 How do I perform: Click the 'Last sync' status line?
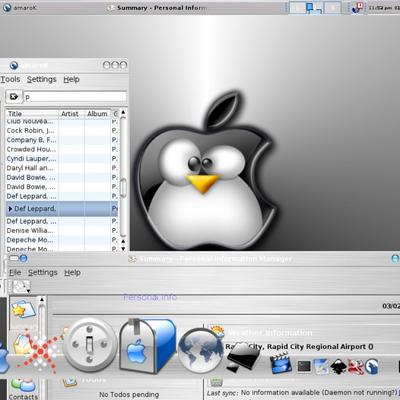point(303,393)
